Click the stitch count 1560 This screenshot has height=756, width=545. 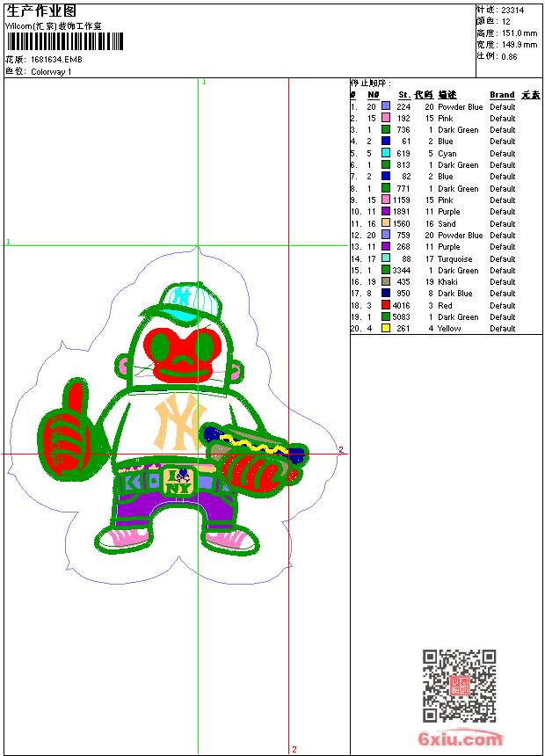coord(401,223)
